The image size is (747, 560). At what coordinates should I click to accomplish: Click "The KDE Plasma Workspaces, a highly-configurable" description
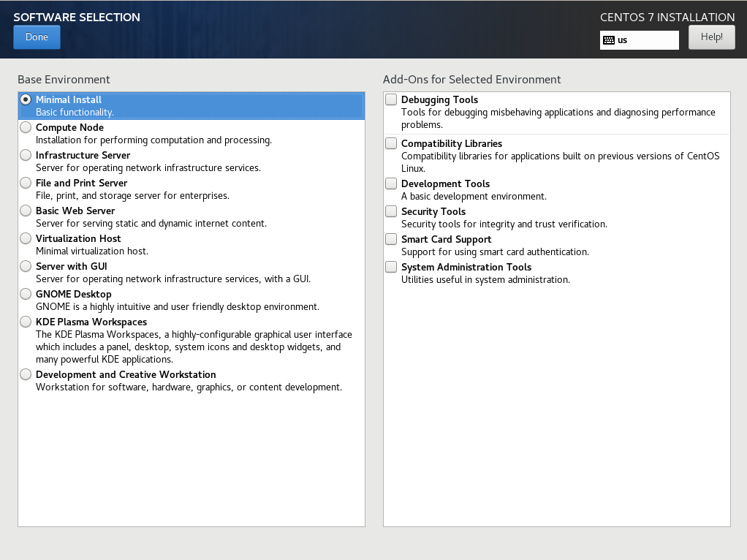pyautogui.click(x=194, y=347)
